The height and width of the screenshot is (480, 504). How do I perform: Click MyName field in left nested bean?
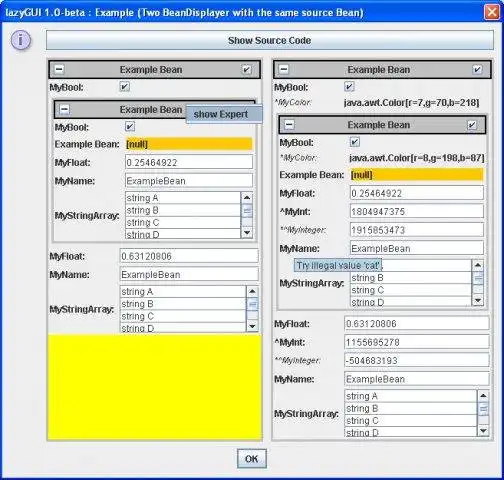(x=189, y=181)
